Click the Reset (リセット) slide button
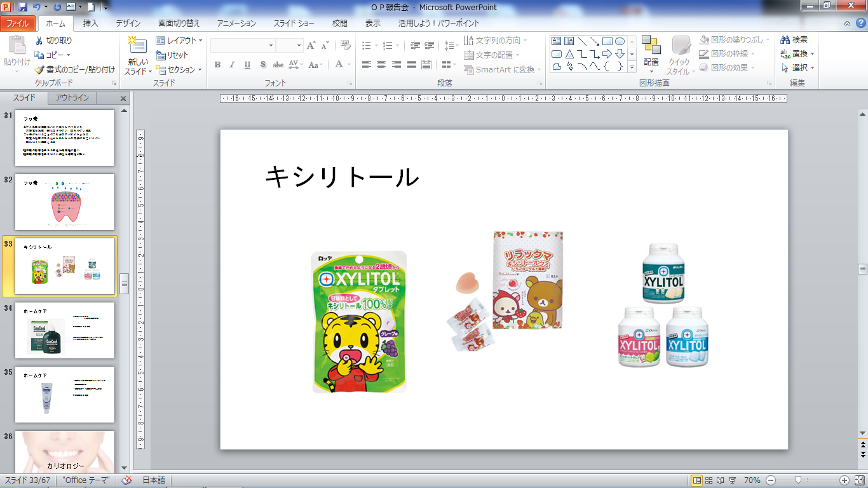868x488 pixels. click(172, 55)
